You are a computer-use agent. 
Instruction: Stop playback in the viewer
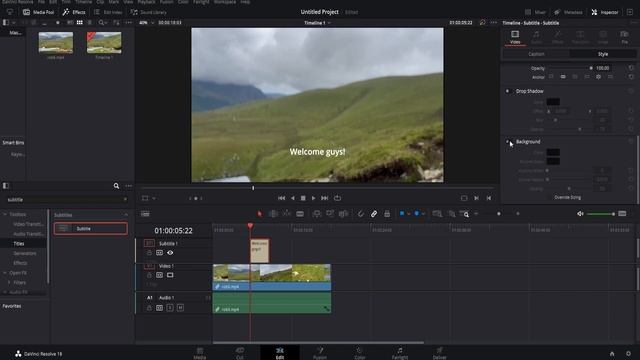[303, 198]
